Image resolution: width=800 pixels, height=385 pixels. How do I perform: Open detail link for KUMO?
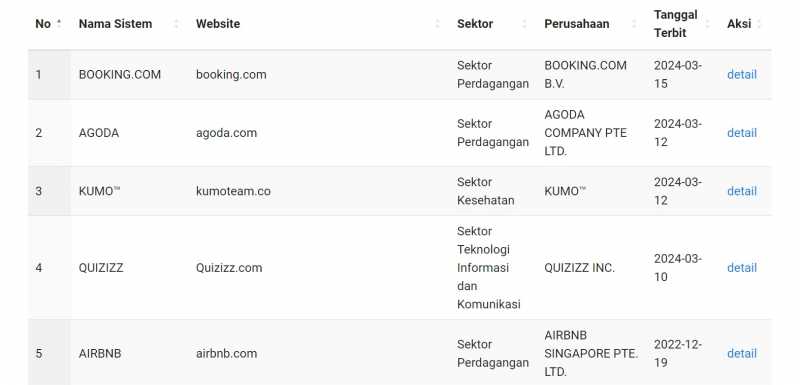pos(742,191)
